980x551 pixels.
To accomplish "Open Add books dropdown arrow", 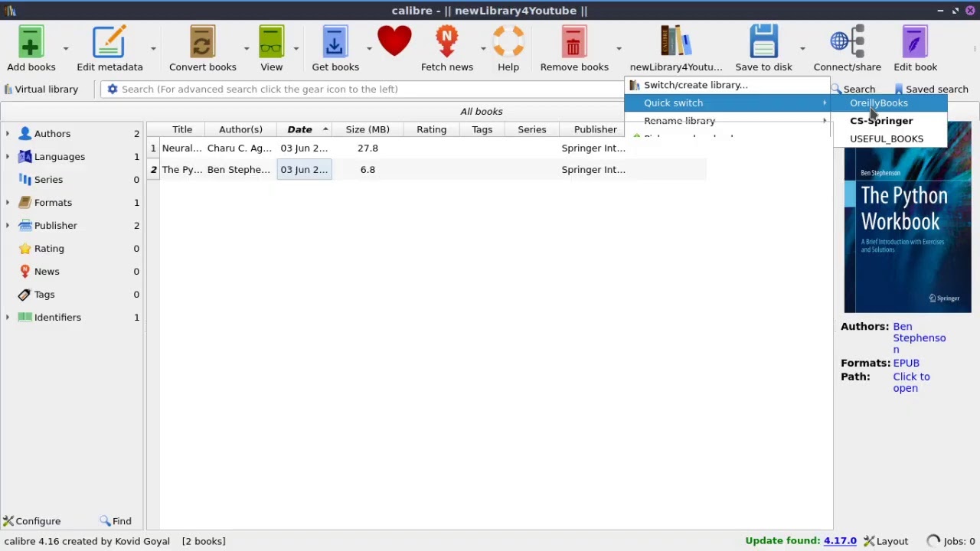I will (66, 48).
